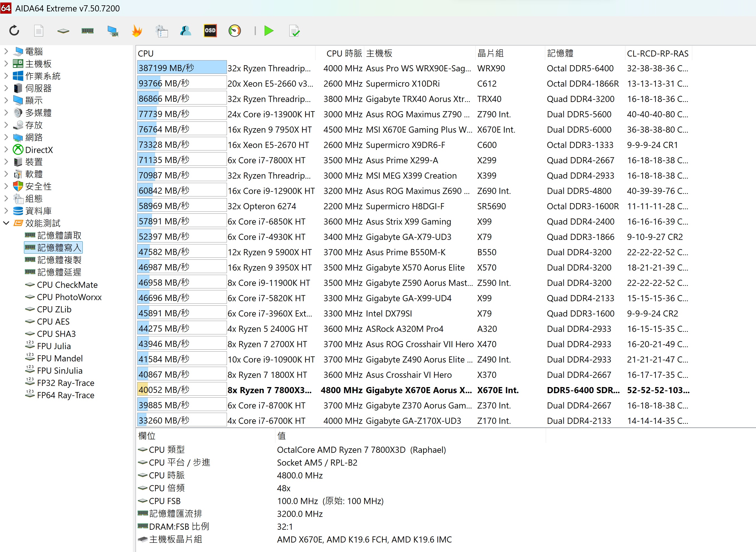This screenshot has width=756, height=552.
Task: Expand the 電腦 tree node chevron
Action: point(6,52)
